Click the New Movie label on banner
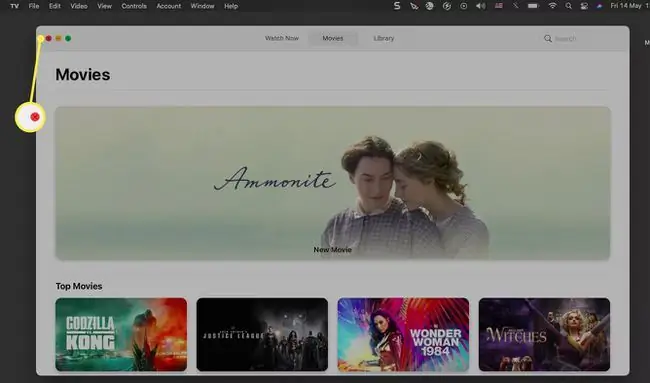650x383 pixels. pyautogui.click(x=332, y=250)
